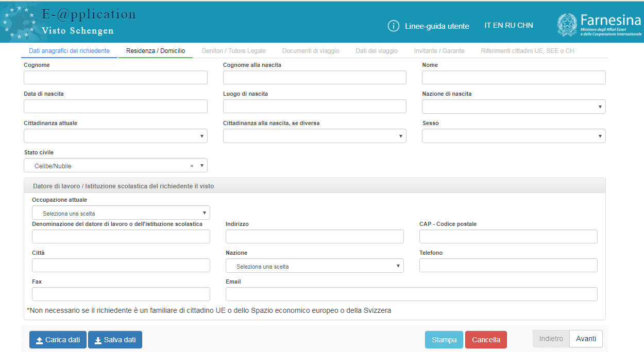Open Dati anagrafici del richiedente tab

(70, 51)
